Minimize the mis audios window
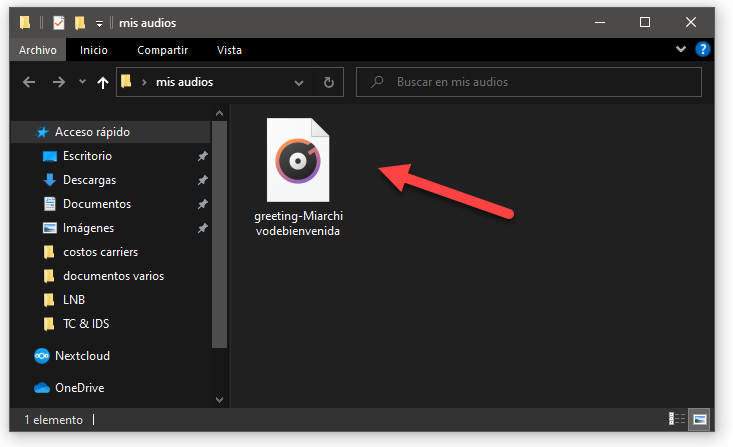 pyautogui.click(x=600, y=22)
